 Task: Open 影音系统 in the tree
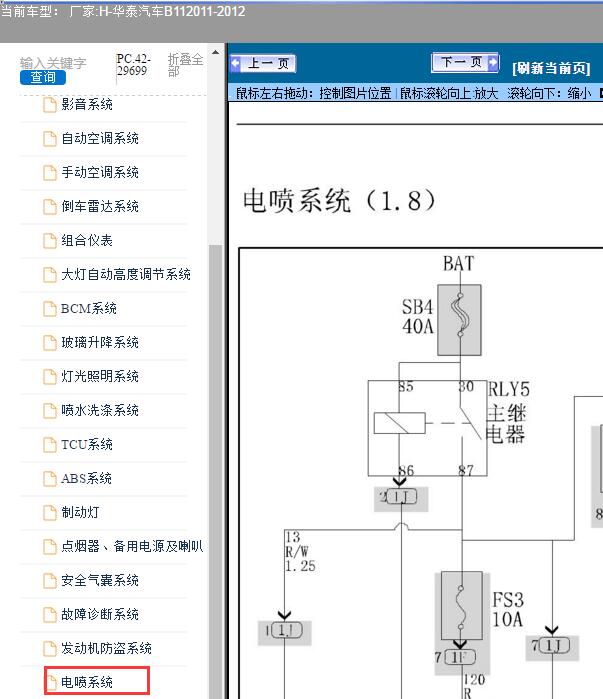tap(86, 105)
